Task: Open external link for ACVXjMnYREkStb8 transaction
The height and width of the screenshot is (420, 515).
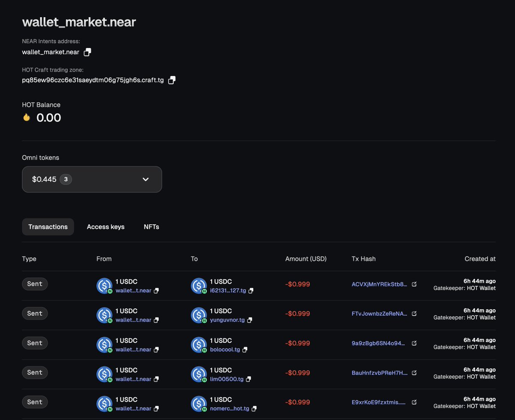Action: pos(414,284)
